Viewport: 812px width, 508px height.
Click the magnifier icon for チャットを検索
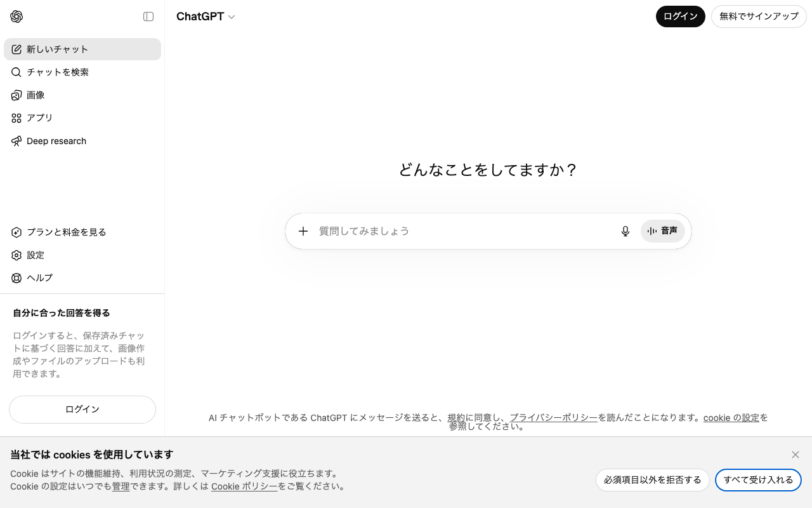(x=16, y=72)
